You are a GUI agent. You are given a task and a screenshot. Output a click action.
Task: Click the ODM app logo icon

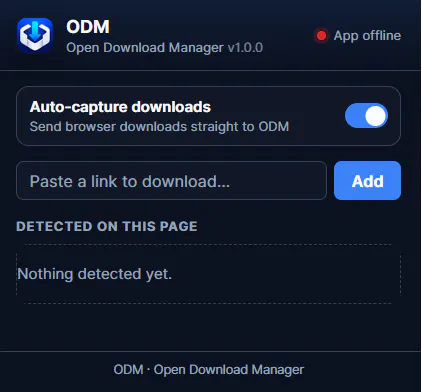[x=35, y=35]
